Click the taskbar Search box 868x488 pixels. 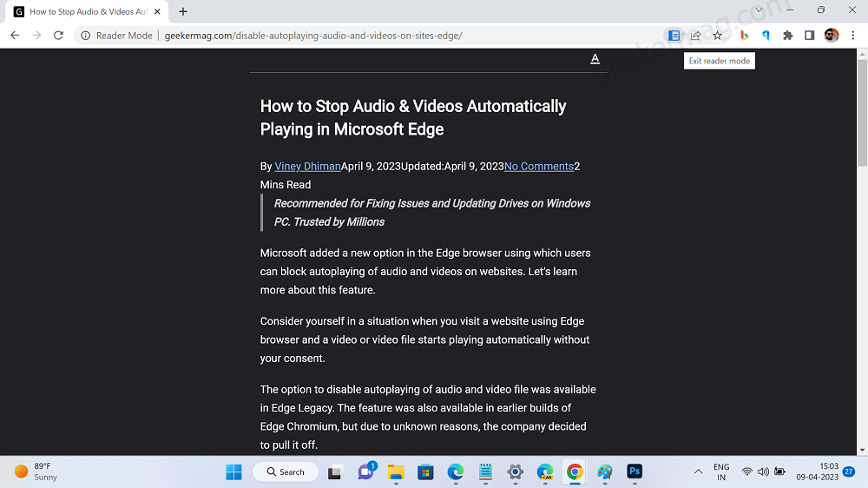pos(286,472)
